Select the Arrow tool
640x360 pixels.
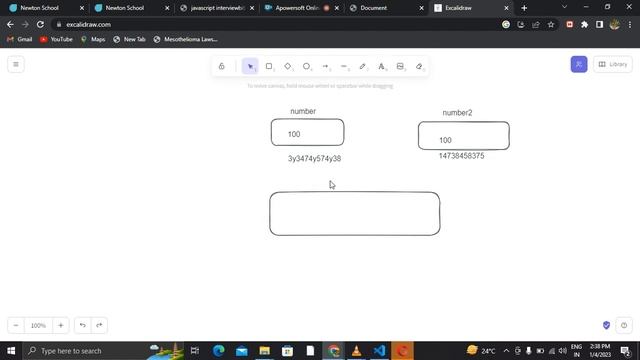tap(325, 66)
